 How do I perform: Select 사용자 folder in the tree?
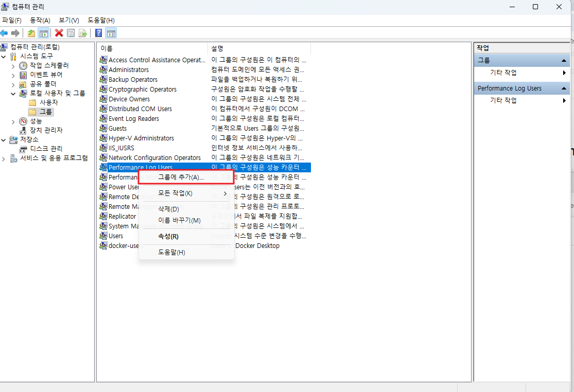48,102
